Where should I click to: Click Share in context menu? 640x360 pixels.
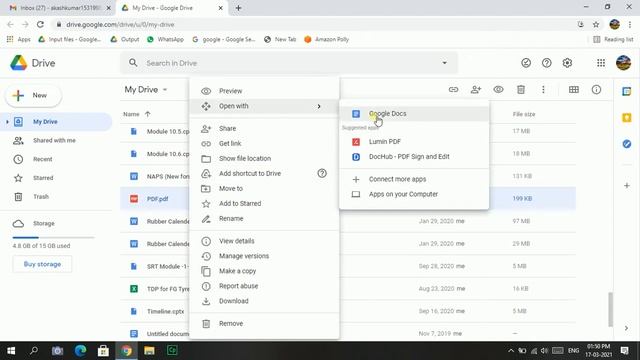pos(264,129)
